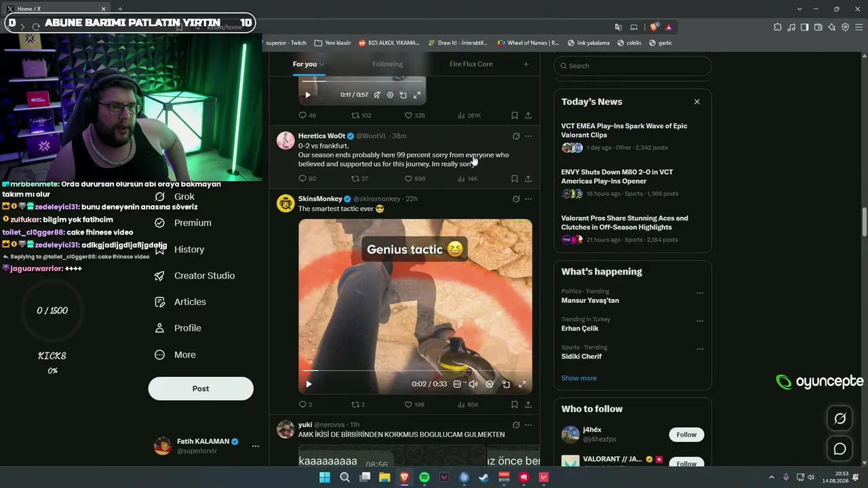
Task: Open more options on yuki's post
Action: (x=528, y=425)
